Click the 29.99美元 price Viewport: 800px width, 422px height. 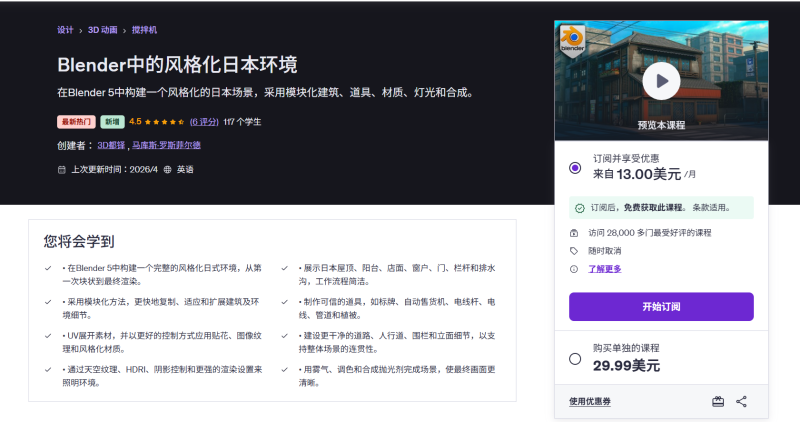[x=627, y=366]
